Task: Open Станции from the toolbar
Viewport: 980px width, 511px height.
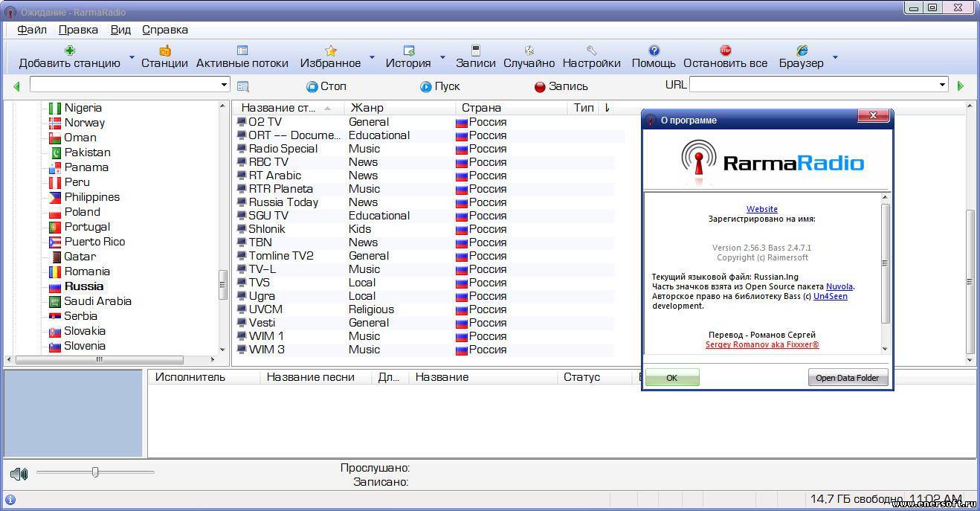Action: [164, 57]
